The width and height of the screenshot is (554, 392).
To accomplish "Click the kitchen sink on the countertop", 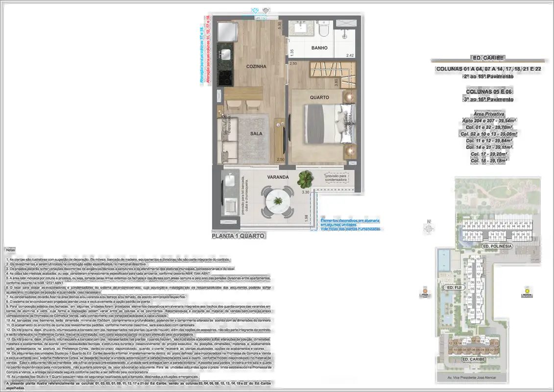I will tap(225, 55).
